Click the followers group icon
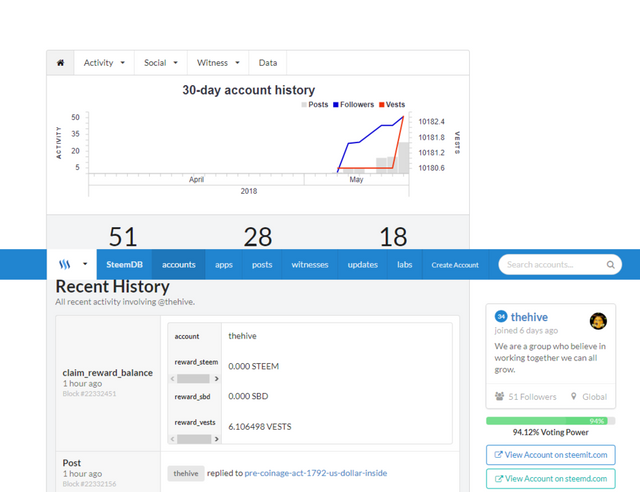The height and width of the screenshot is (492, 640). 499,396
